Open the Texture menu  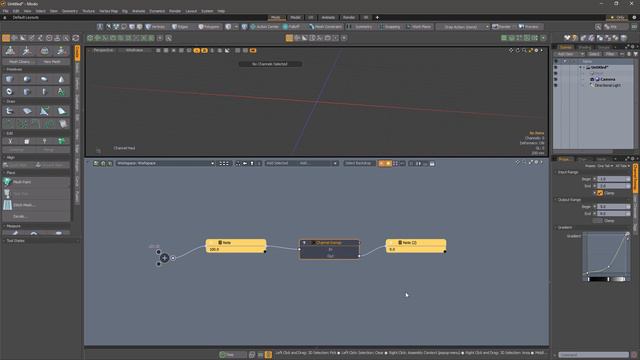(x=89, y=11)
